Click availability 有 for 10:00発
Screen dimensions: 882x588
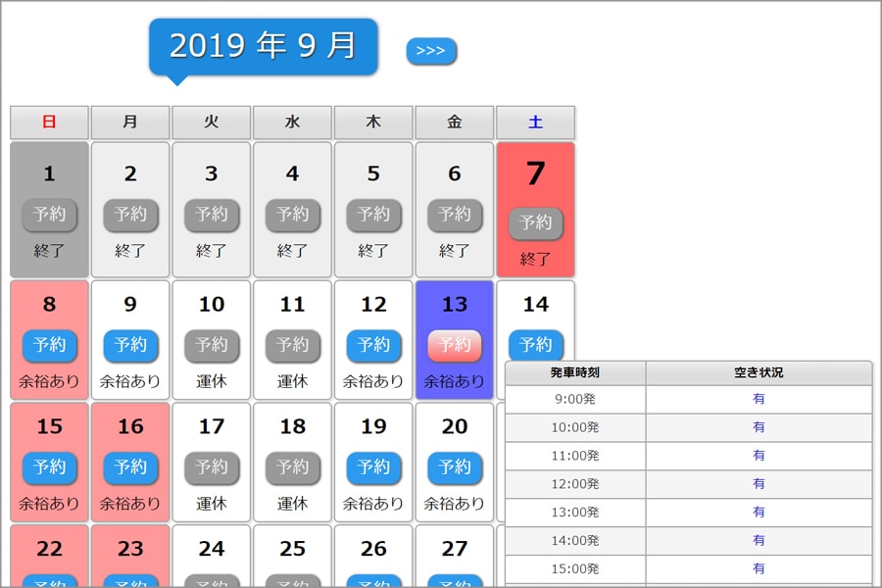pos(759,427)
